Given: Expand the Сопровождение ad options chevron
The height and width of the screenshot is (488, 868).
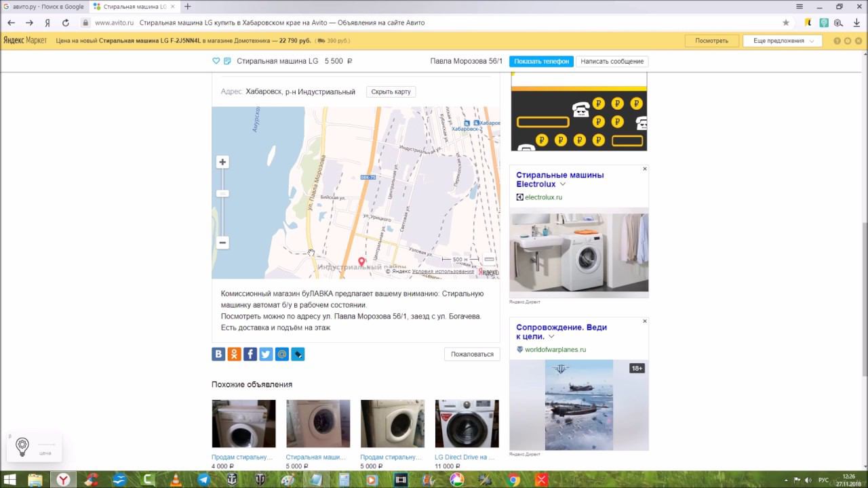Looking at the screenshot, I should [551, 337].
